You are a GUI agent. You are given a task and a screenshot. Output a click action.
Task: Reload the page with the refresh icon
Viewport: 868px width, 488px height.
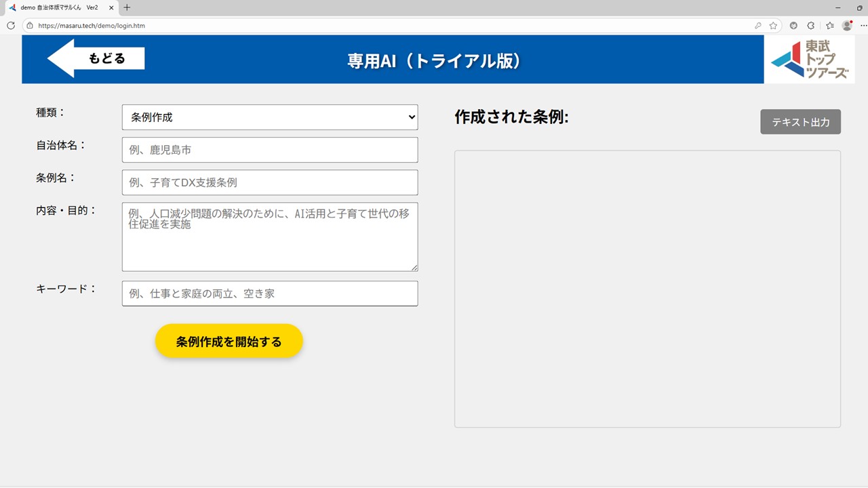[x=11, y=26]
